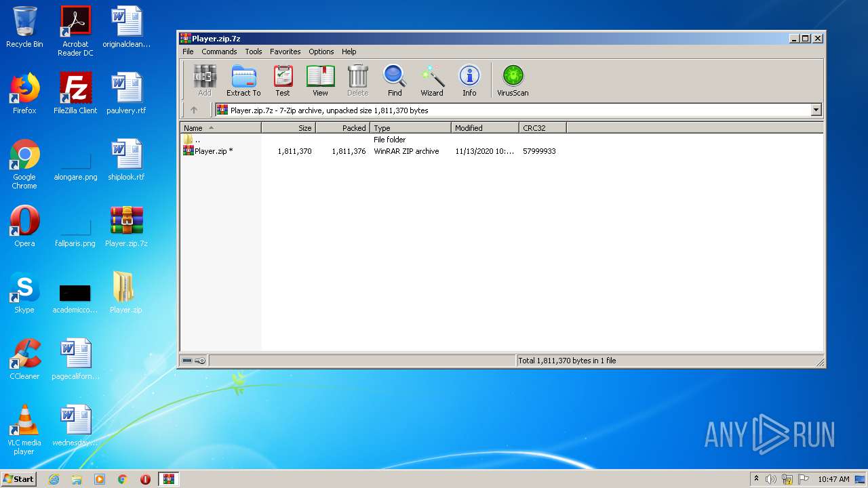Open the Find tool
The width and height of the screenshot is (868, 488).
click(395, 81)
